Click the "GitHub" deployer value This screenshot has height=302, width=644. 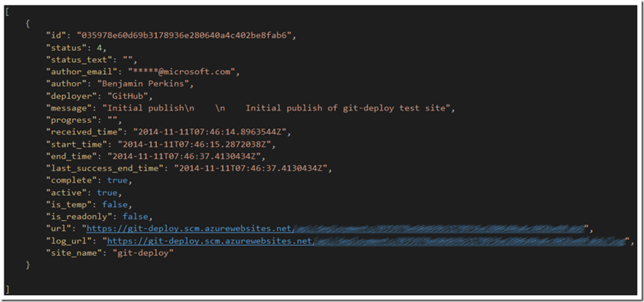130,96
